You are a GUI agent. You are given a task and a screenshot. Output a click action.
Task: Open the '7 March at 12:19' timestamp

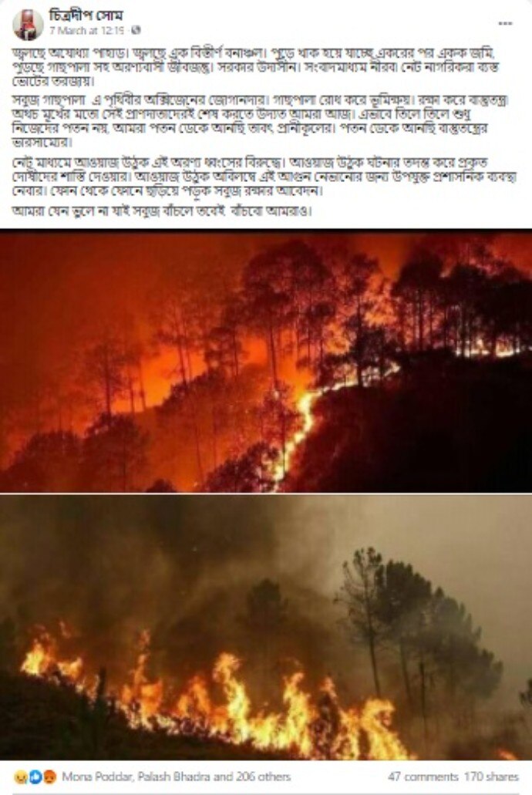point(86,30)
